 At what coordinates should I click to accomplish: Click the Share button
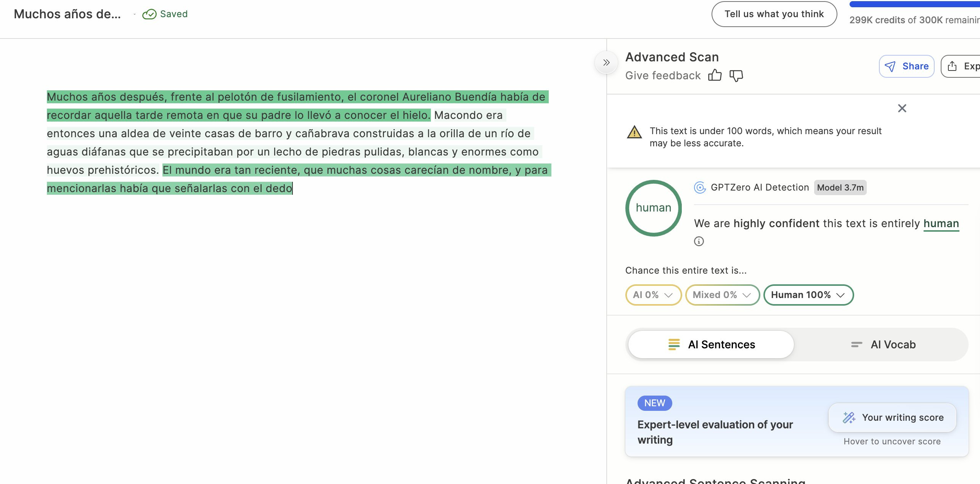click(906, 66)
